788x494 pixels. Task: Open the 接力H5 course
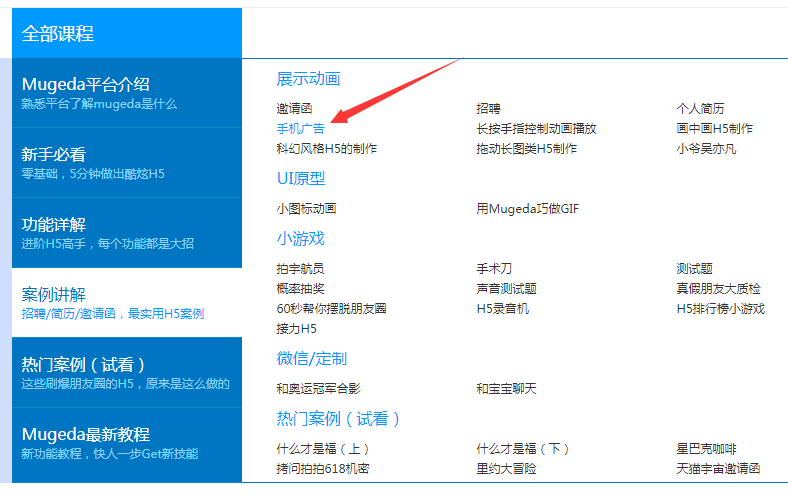coord(297,329)
